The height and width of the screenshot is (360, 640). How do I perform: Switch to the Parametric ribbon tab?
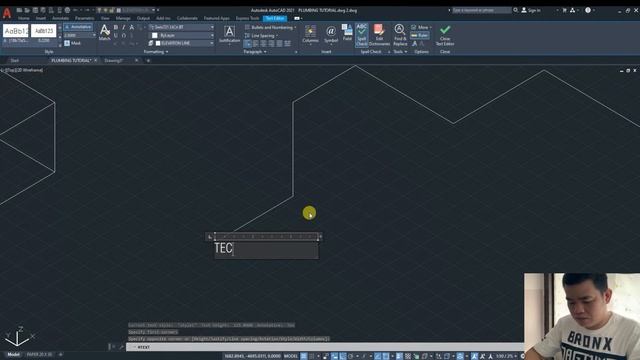pos(84,18)
